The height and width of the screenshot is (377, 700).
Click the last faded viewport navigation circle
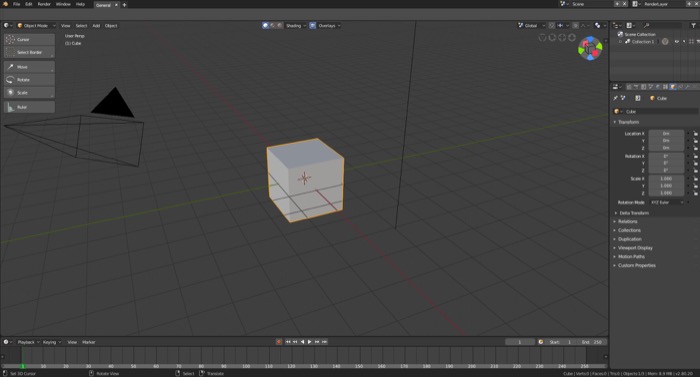[572, 38]
